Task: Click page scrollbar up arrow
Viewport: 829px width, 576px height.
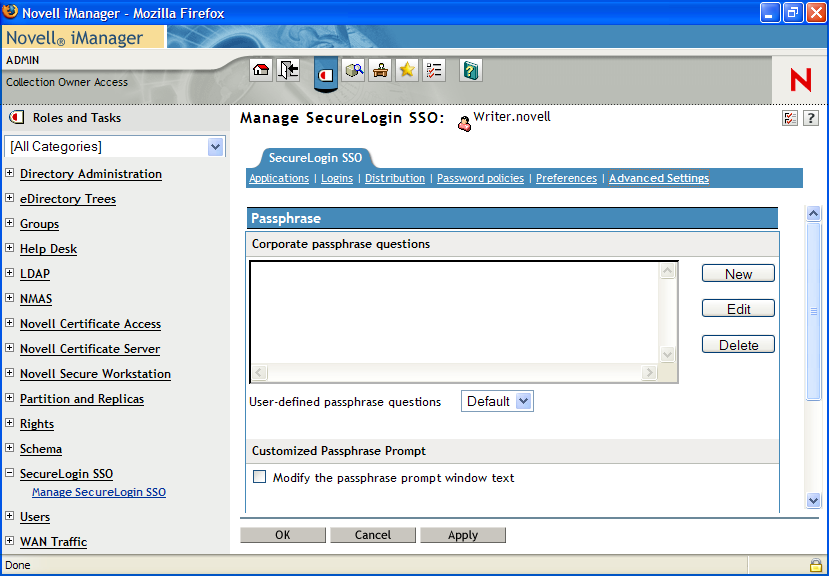Action: 813,214
